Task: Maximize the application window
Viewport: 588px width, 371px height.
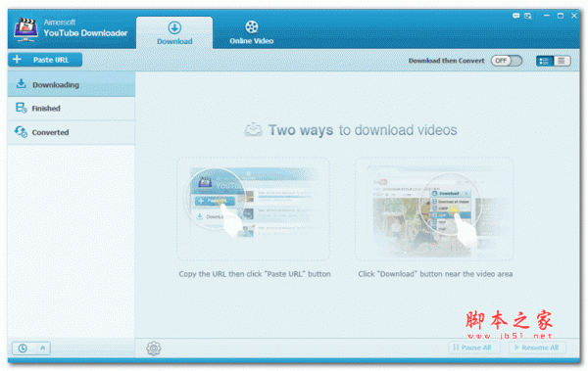Action: (561, 16)
